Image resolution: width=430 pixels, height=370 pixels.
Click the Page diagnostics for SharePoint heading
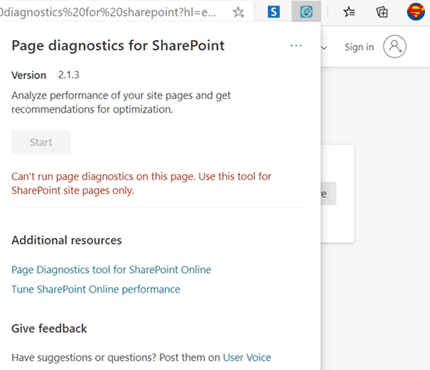click(118, 46)
